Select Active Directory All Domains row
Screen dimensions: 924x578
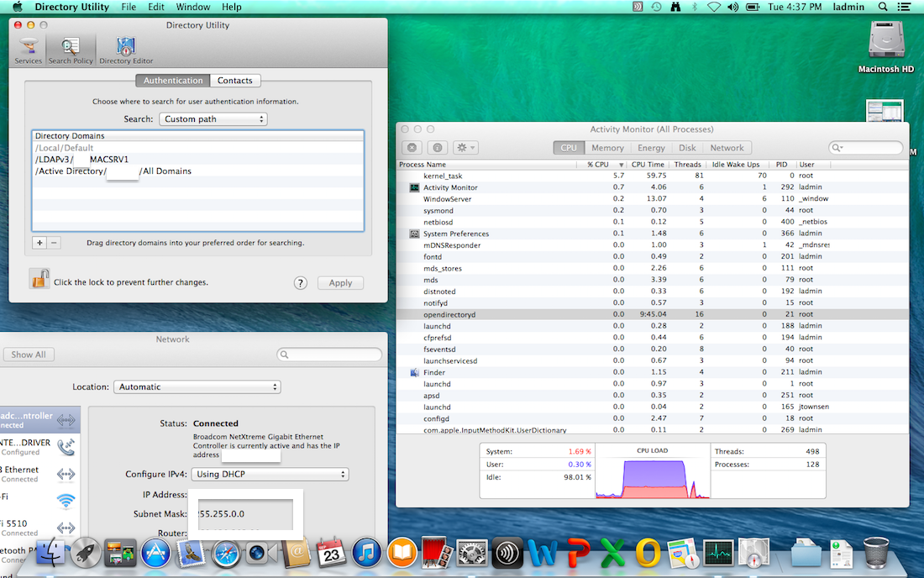click(198, 171)
